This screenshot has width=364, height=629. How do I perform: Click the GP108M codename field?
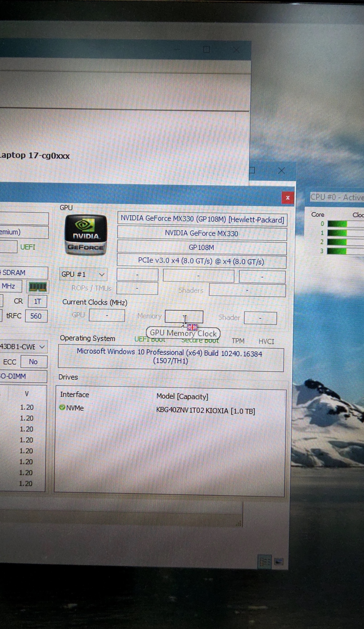pos(202,247)
